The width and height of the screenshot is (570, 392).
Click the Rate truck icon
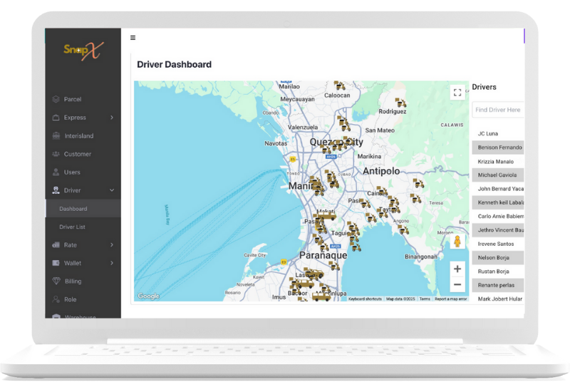coord(56,244)
